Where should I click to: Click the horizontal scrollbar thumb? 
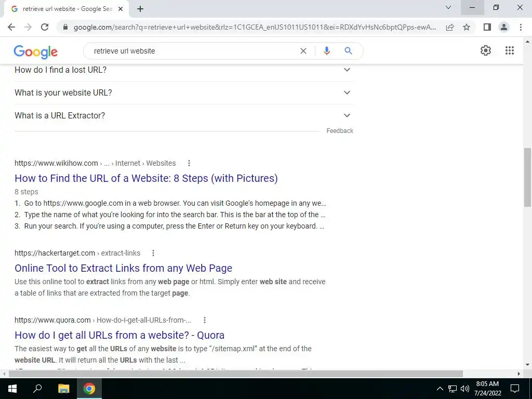click(235, 374)
